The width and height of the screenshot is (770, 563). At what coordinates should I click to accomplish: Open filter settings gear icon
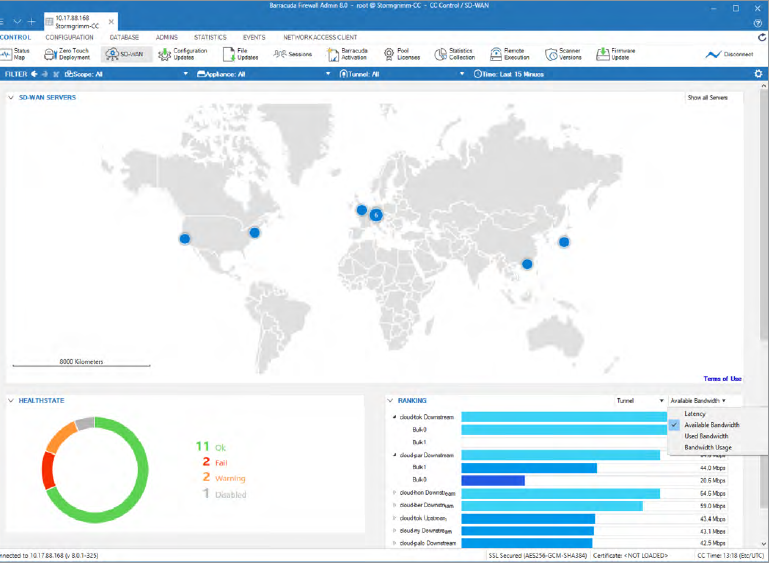[x=758, y=74]
